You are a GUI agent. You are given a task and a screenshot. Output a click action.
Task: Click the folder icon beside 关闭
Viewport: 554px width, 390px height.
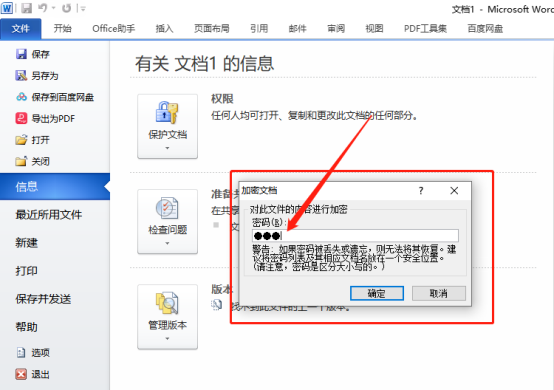coord(21,161)
